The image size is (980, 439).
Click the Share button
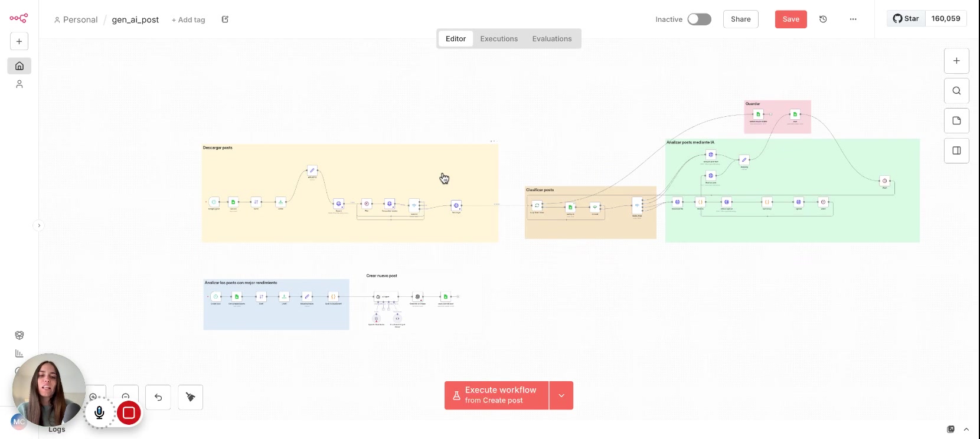(x=740, y=19)
